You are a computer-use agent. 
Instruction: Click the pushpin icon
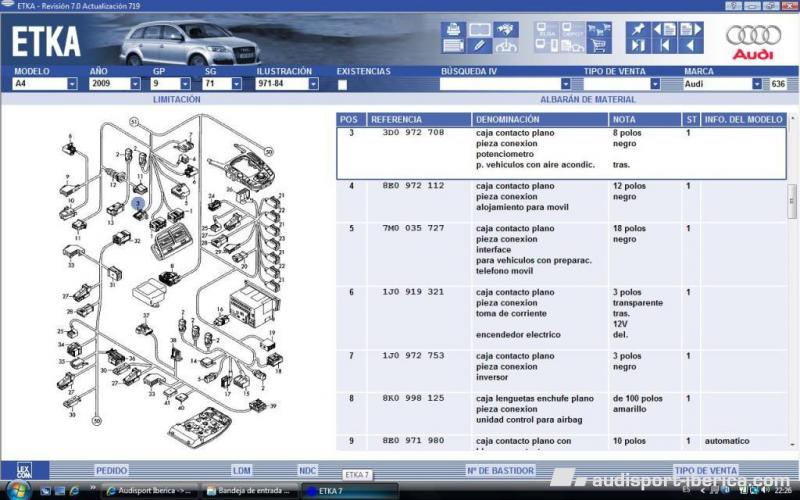coord(638,29)
